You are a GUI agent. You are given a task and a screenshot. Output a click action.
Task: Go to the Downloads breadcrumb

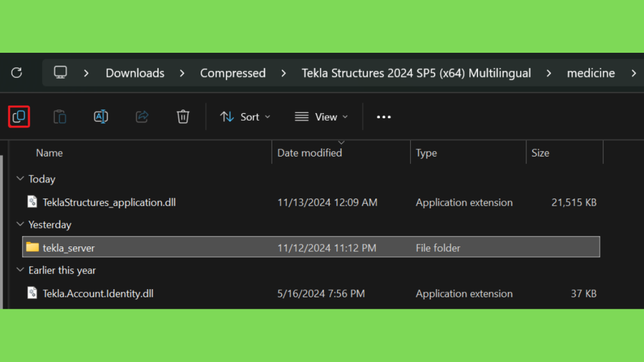point(135,73)
